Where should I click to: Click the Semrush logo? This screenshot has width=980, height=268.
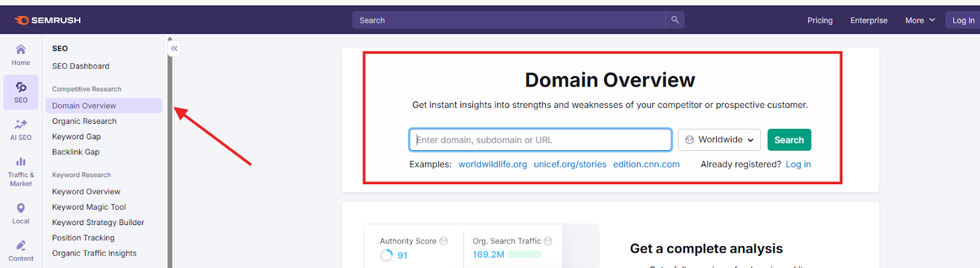[x=48, y=20]
